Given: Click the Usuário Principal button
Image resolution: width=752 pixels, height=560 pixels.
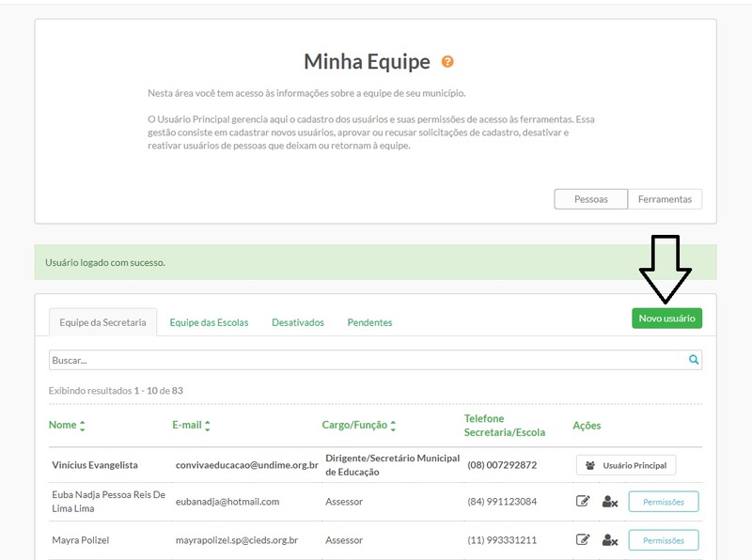Looking at the screenshot, I should 625,465.
